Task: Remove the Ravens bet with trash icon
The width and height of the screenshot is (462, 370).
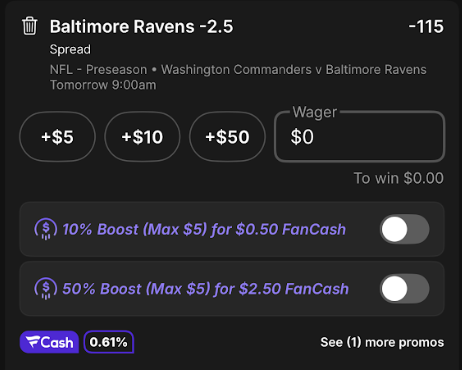Action: coord(30,26)
